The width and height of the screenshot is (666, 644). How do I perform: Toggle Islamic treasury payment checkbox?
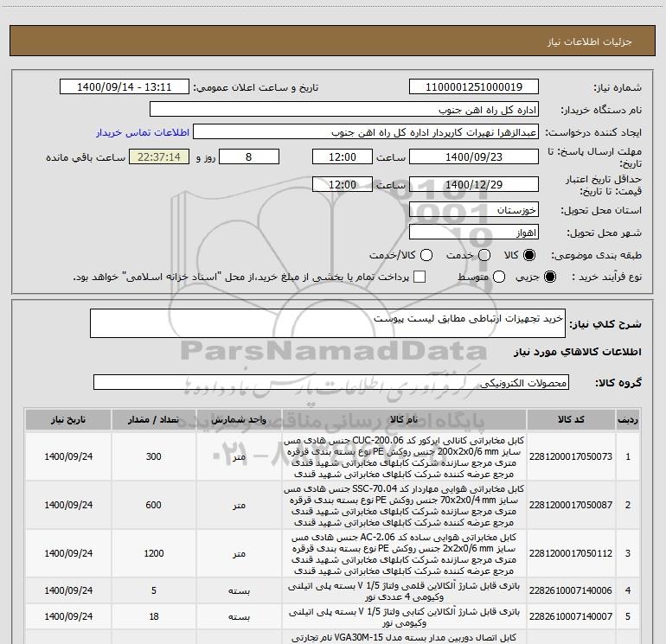pyautogui.click(x=419, y=277)
